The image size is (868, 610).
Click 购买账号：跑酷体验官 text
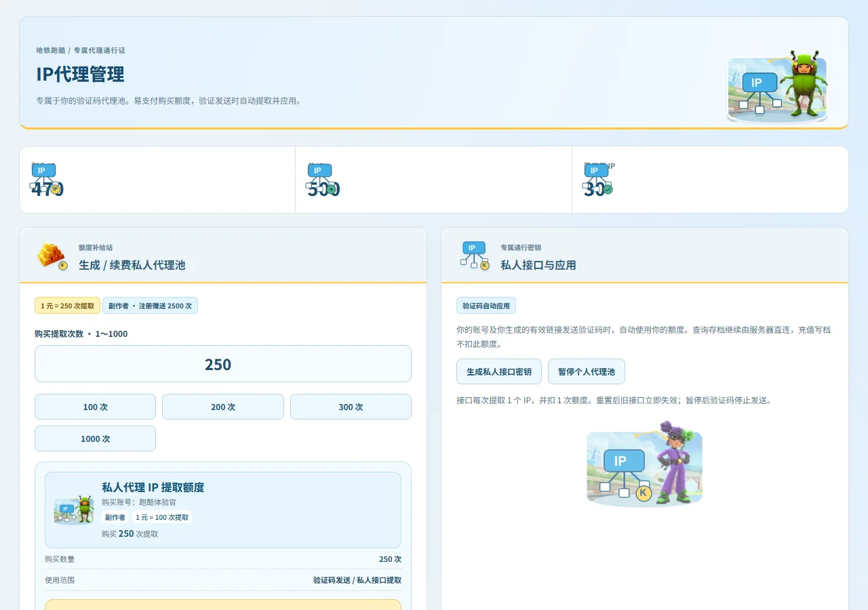pyautogui.click(x=139, y=502)
